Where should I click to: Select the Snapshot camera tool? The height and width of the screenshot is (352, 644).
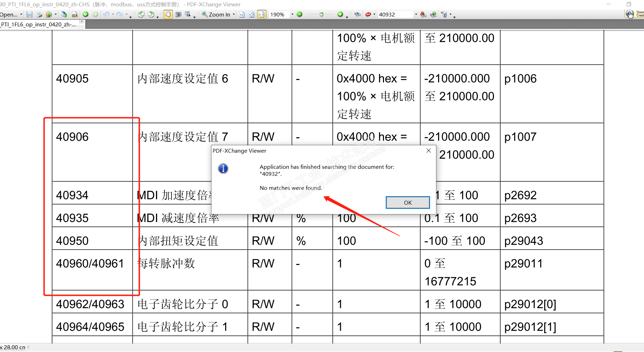178,14
